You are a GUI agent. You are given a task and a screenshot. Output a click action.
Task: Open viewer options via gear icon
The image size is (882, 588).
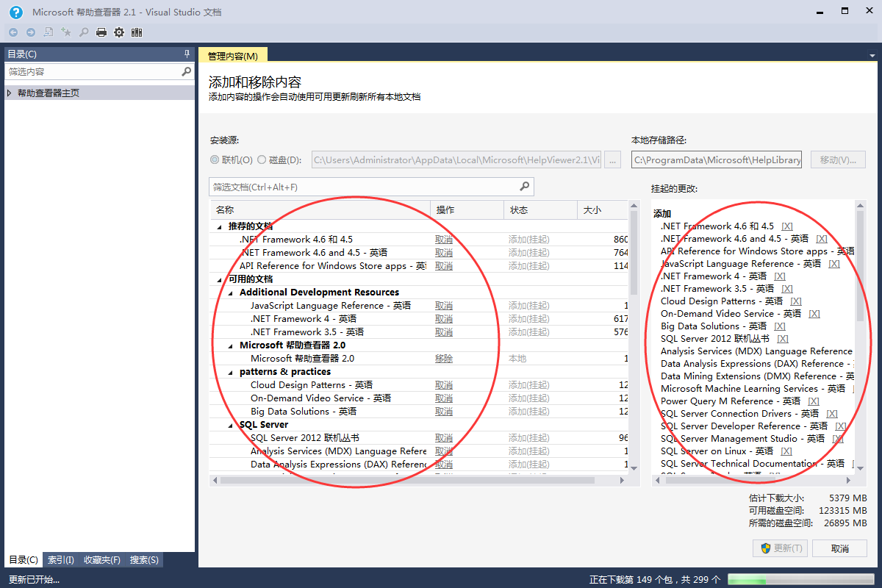point(119,32)
